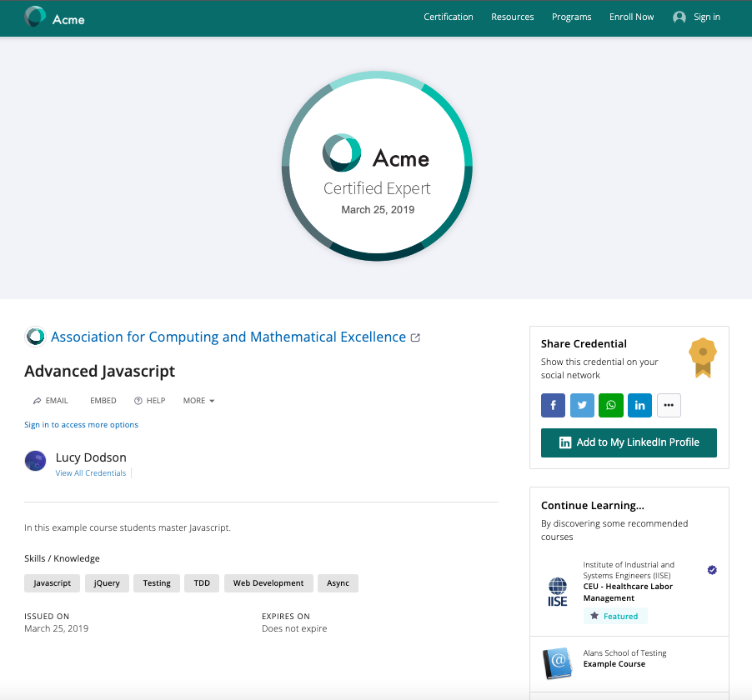Share credential via the Facebook icon
The width and height of the screenshot is (752, 700).
[x=553, y=405]
